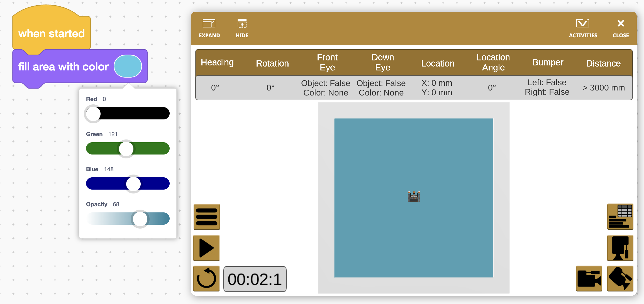The height and width of the screenshot is (304, 644).
Task: Restart the simulation timer
Action: 206,278
